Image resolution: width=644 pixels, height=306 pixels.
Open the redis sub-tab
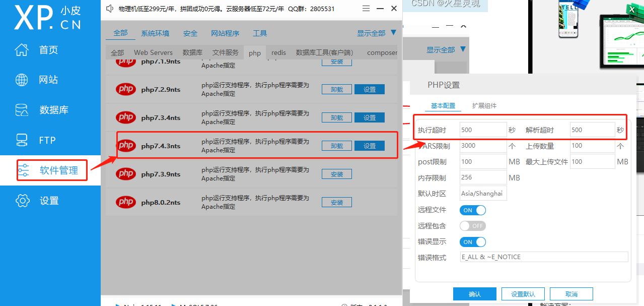278,52
